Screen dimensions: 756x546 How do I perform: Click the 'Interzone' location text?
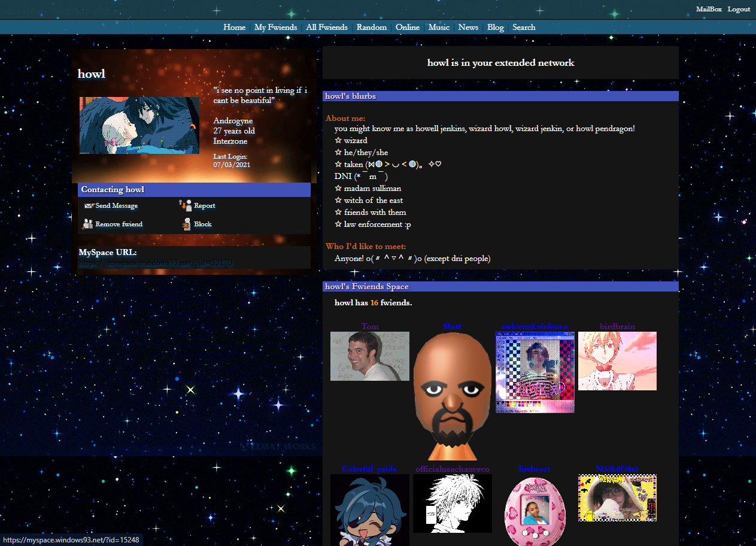coord(230,141)
